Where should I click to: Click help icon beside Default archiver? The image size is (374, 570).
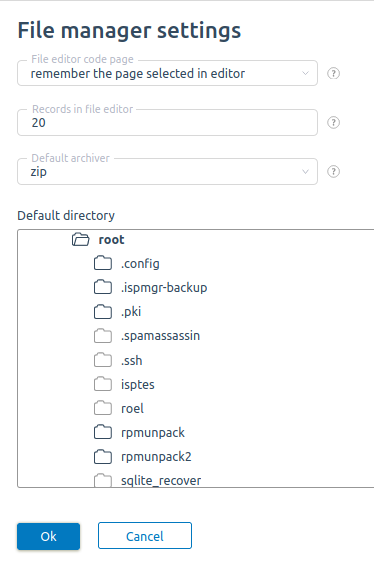click(x=333, y=171)
